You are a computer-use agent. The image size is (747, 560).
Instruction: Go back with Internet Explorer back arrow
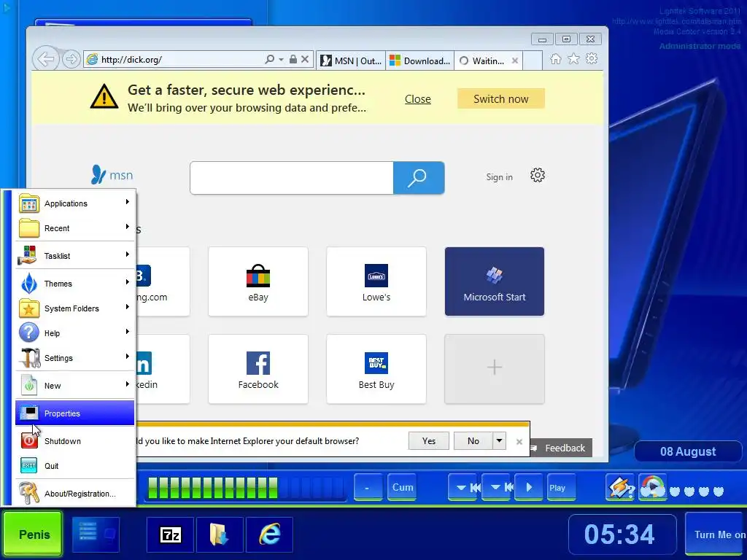click(x=46, y=60)
